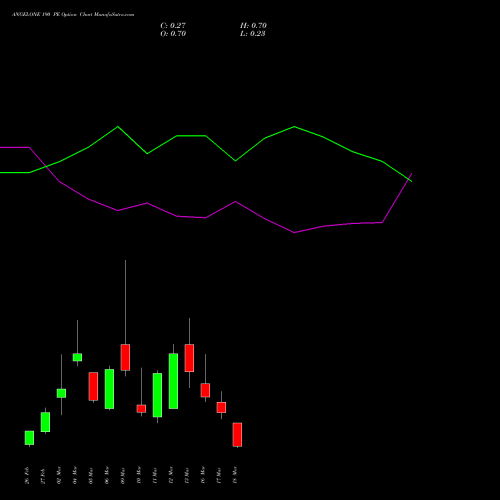Select the 26 Feb date label
500x500 pixels.
pos(27,475)
